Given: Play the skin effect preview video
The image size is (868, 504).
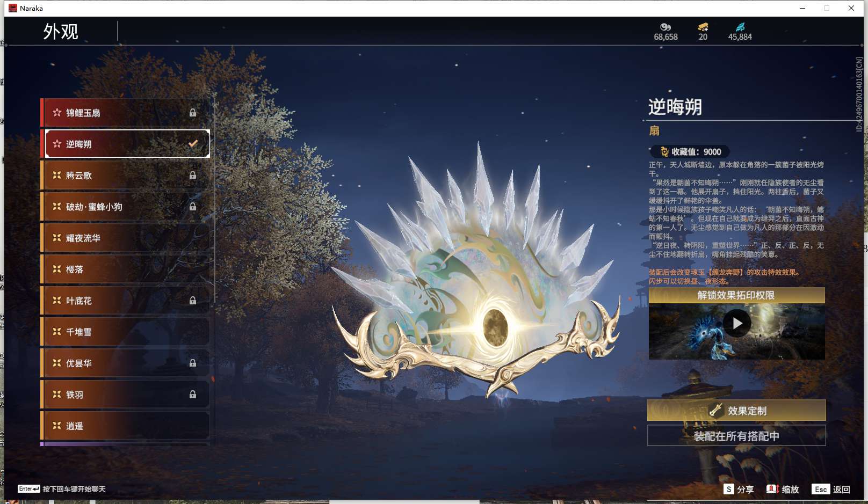Looking at the screenshot, I should (x=737, y=323).
